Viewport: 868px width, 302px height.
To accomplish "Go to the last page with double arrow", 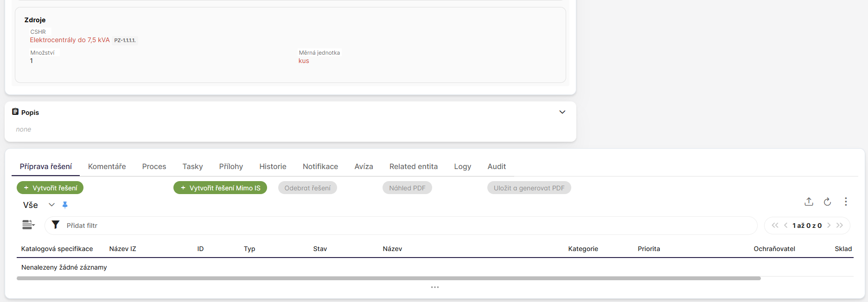I will [840, 226].
